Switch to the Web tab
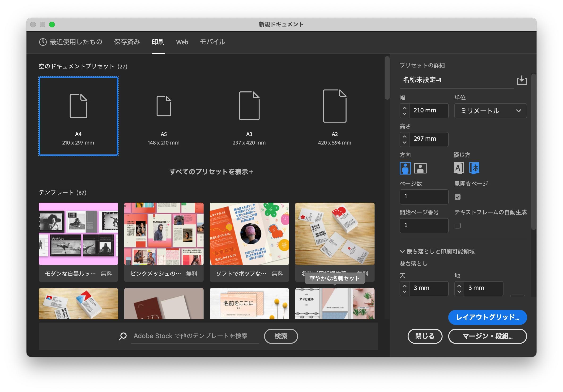Image resolution: width=563 pixels, height=392 pixels. pos(182,42)
